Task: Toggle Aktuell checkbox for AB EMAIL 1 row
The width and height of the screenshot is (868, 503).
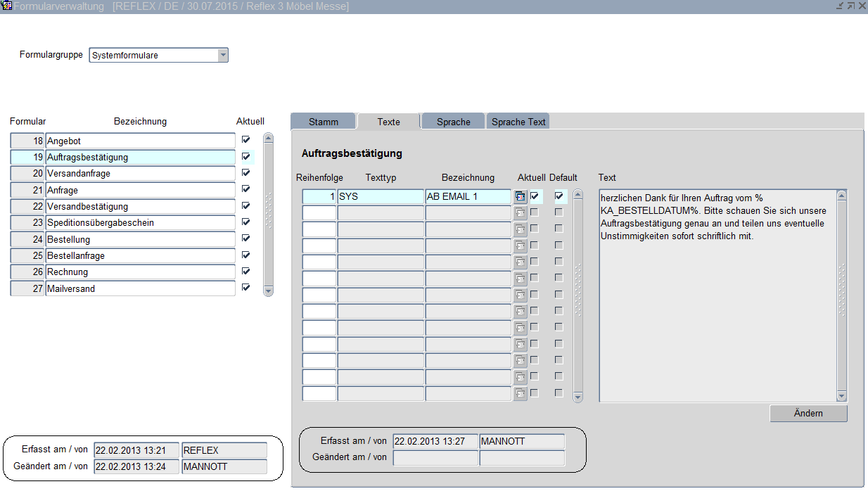Action: (535, 196)
